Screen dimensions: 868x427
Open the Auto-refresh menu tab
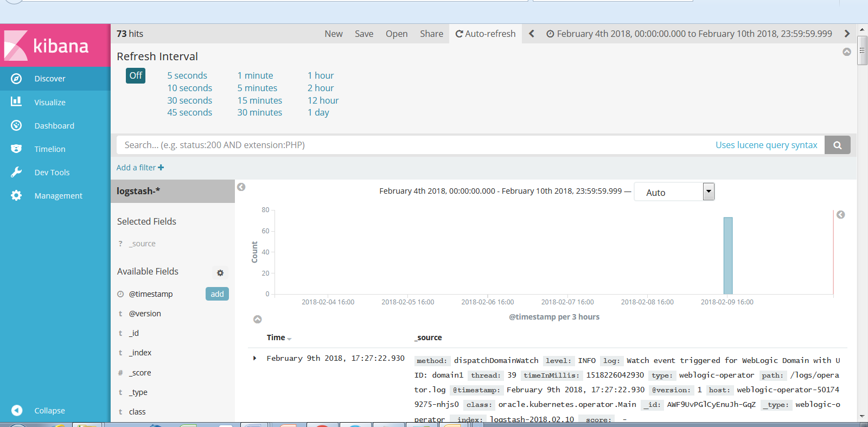point(486,34)
